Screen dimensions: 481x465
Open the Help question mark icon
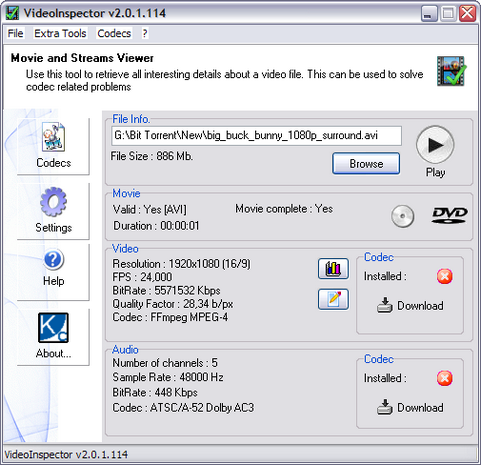tap(53, 271)
